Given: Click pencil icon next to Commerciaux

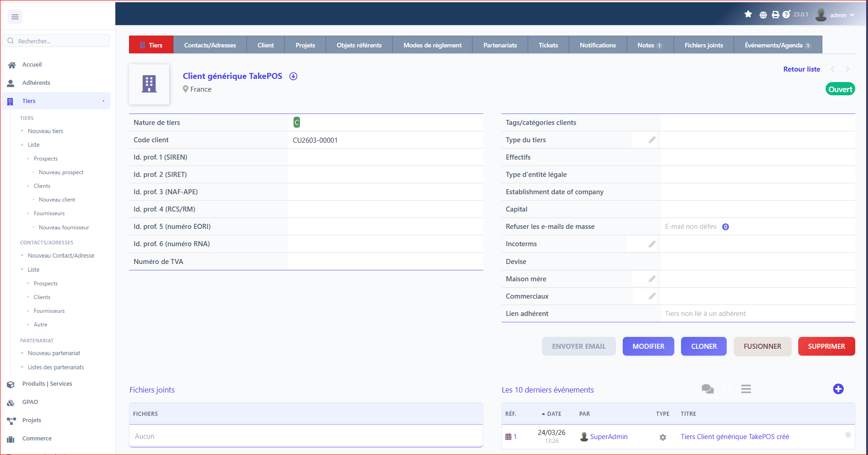Looking at the screenshot, I should pos(652,296).
